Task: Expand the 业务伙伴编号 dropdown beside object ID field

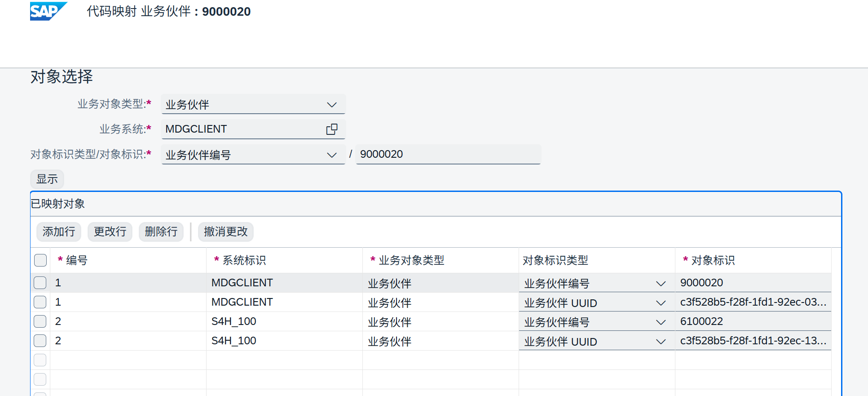Action: [332, 155]
